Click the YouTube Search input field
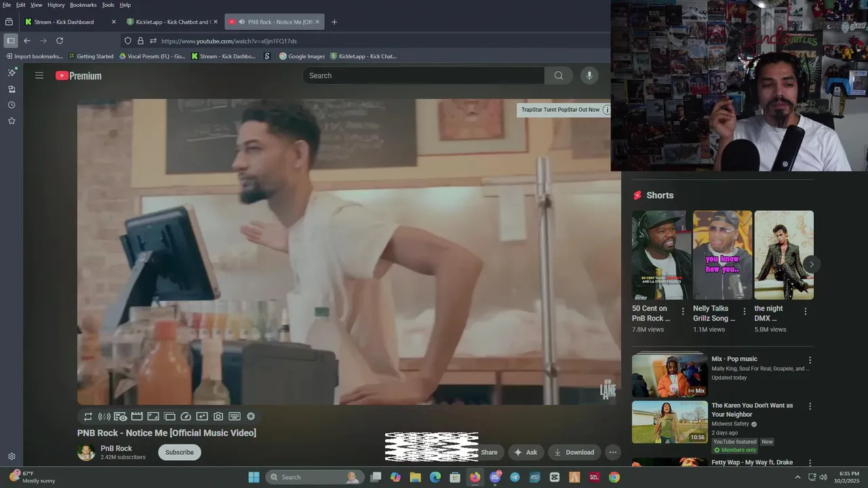Viewport: 868px width, 488px height. click(424, 75)
